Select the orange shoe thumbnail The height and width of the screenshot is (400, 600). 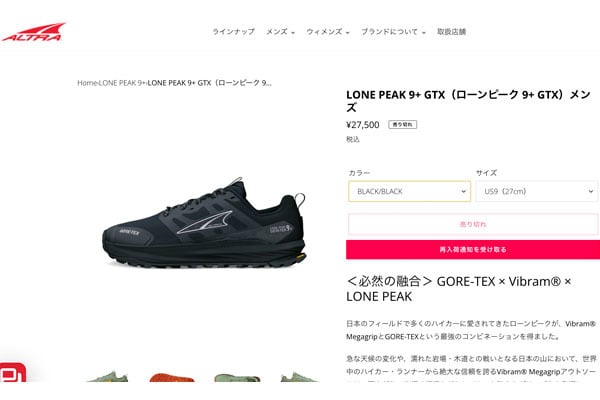tap(172, 377)
